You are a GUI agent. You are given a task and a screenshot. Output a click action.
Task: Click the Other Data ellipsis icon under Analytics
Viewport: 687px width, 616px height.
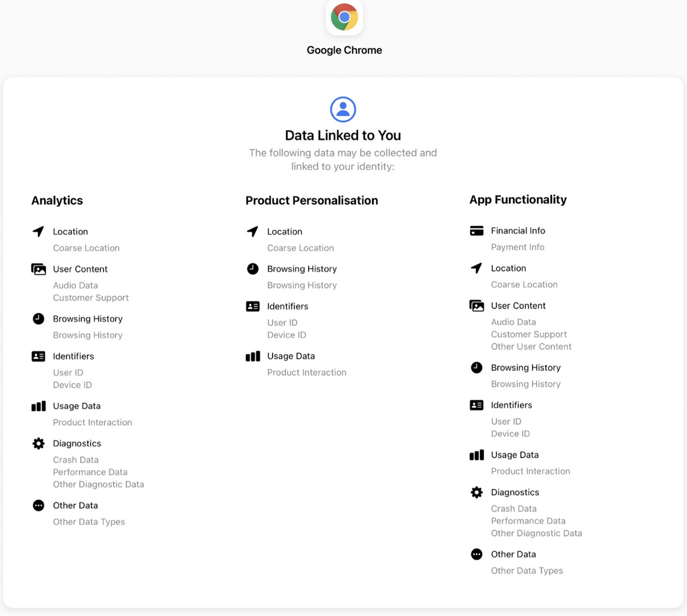point(38,505)
